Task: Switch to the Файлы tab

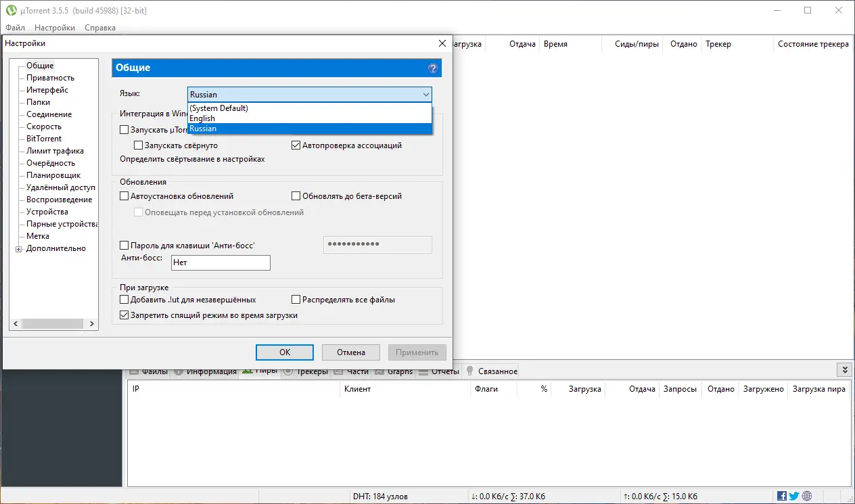Action: 148,371
